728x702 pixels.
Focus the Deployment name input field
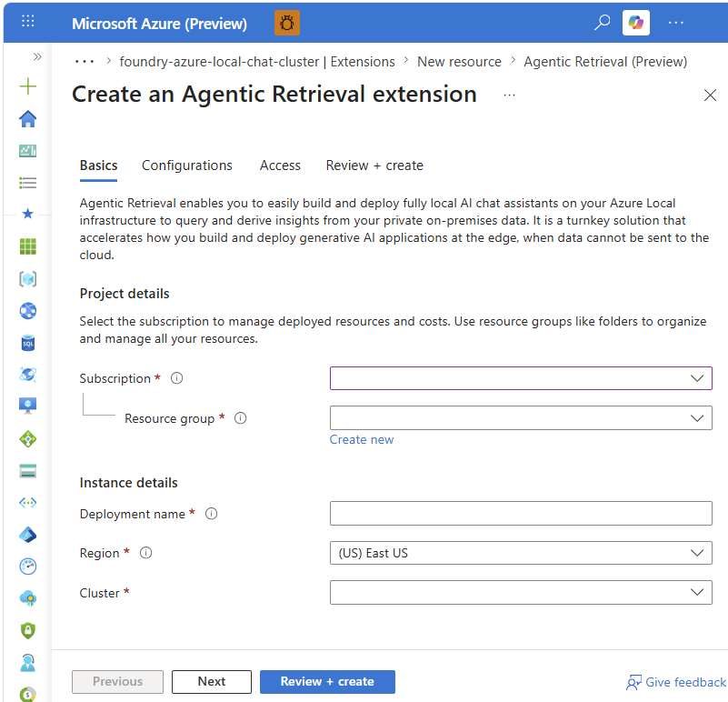tap(521, 514)
